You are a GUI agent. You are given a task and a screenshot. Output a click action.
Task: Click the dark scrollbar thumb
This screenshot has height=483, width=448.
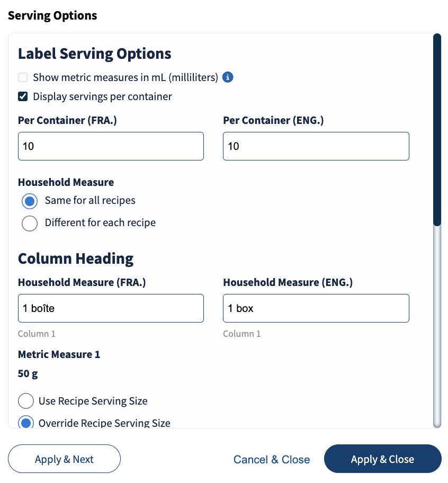click(437, 130)
